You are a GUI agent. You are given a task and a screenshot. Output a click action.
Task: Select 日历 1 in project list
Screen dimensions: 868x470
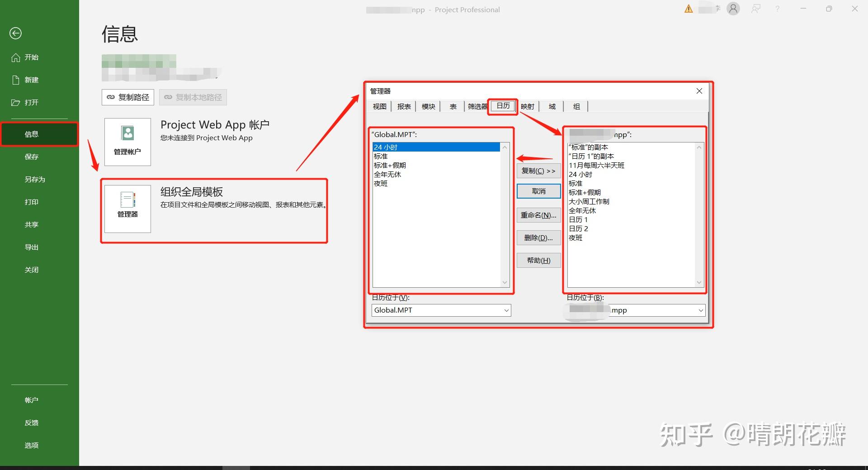click(631, 220)
